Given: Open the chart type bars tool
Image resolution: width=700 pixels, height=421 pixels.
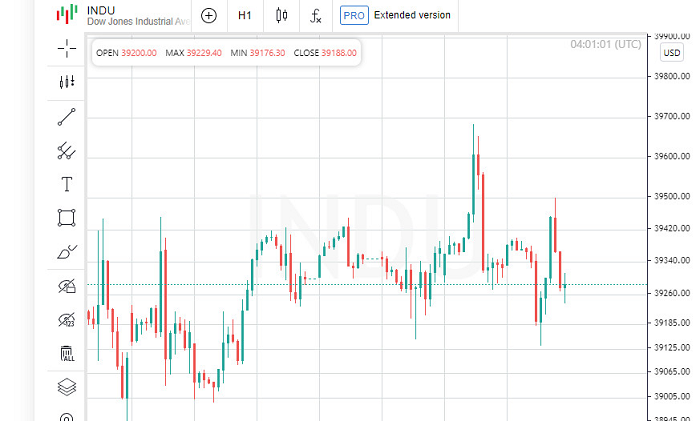Looking at the screenshot, I should pyautogui.click(x=67, y=82).
